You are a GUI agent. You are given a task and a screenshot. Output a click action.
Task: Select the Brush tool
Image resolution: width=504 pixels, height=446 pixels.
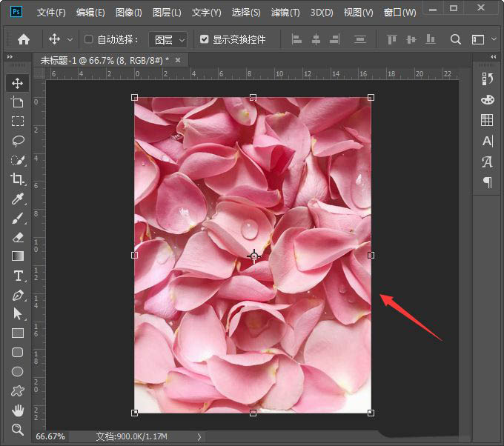tap(17, 218)
